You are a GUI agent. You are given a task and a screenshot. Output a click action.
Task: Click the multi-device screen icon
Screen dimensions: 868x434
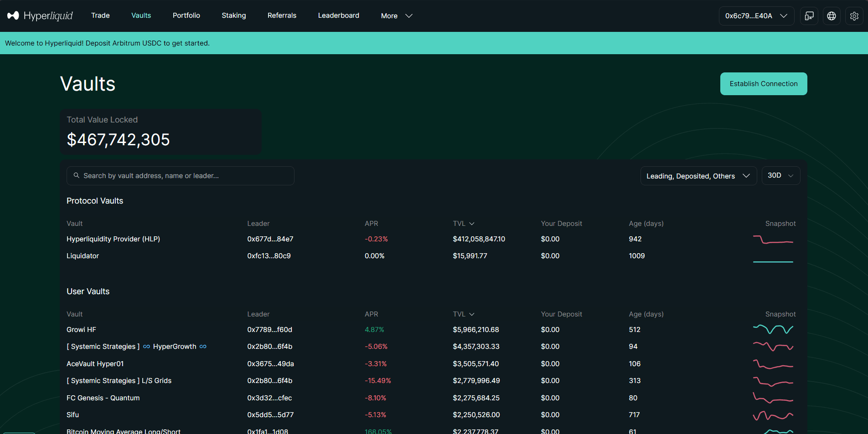click(x=809, y=16)
